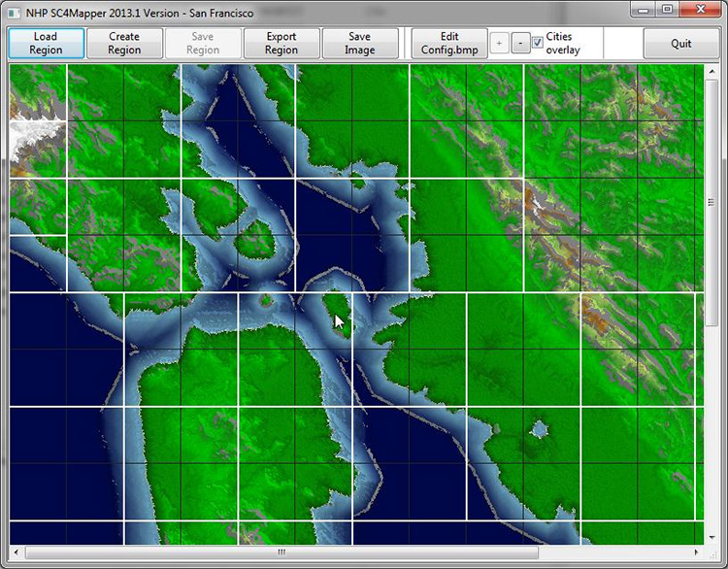Minimize the SC4Mapper window
The width and height of the screenshot is (728, 569).
click(644, 10)
